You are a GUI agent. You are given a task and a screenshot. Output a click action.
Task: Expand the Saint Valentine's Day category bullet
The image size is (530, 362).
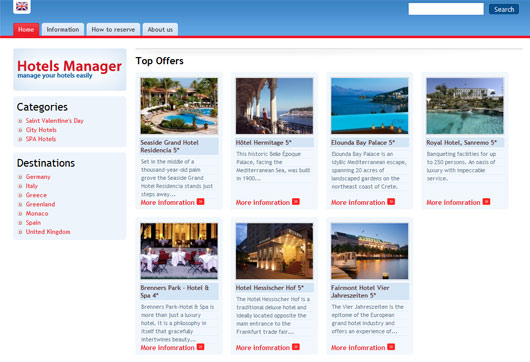click(x=20, y=121)
